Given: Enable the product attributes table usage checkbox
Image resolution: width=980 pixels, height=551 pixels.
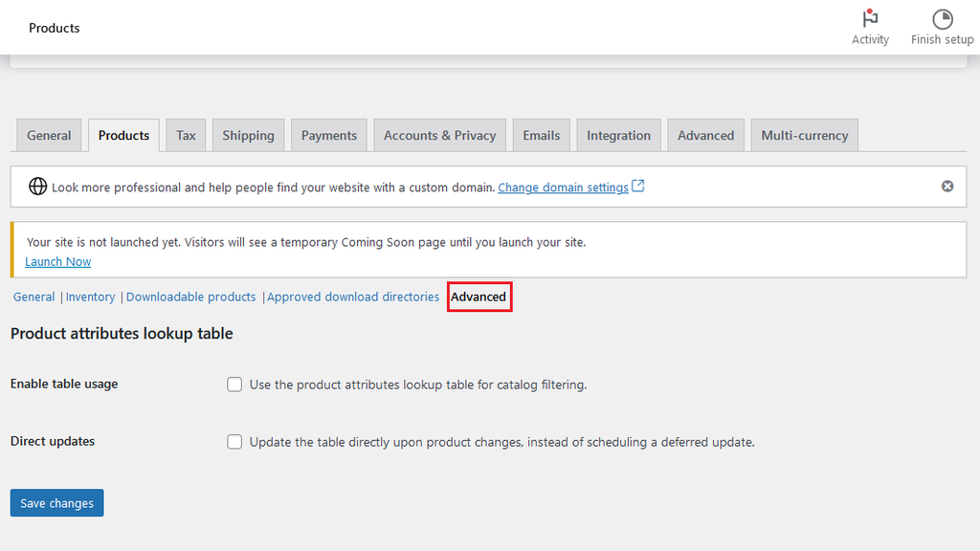Looking at the screenshot, I should [x=234, y=385].
